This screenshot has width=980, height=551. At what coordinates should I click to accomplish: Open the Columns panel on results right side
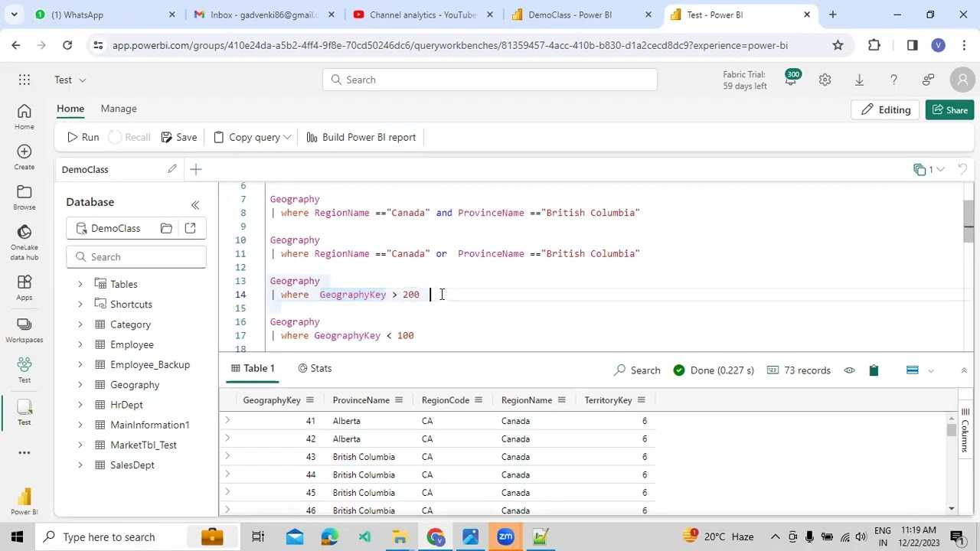click(965, 431)
